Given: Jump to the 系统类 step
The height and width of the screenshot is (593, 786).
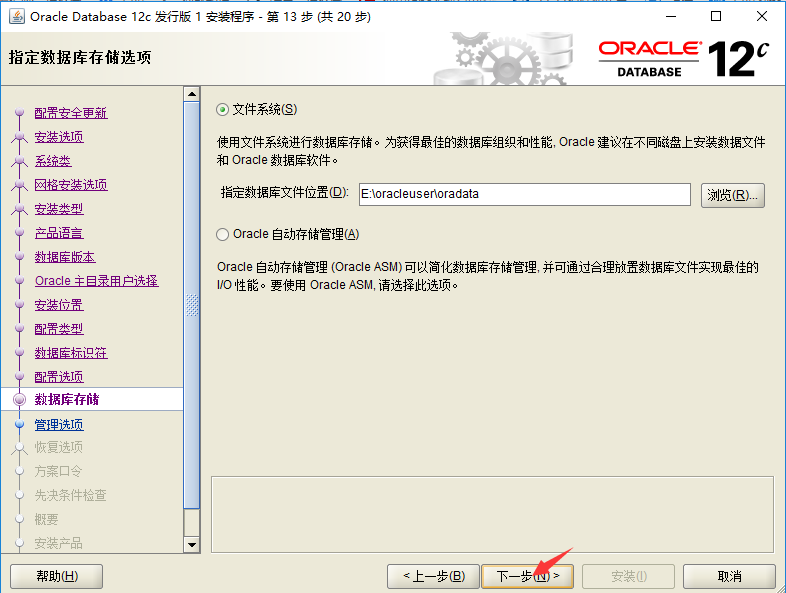Looking at the screenshot, I should pyautogui.click(x=53, y=161).
